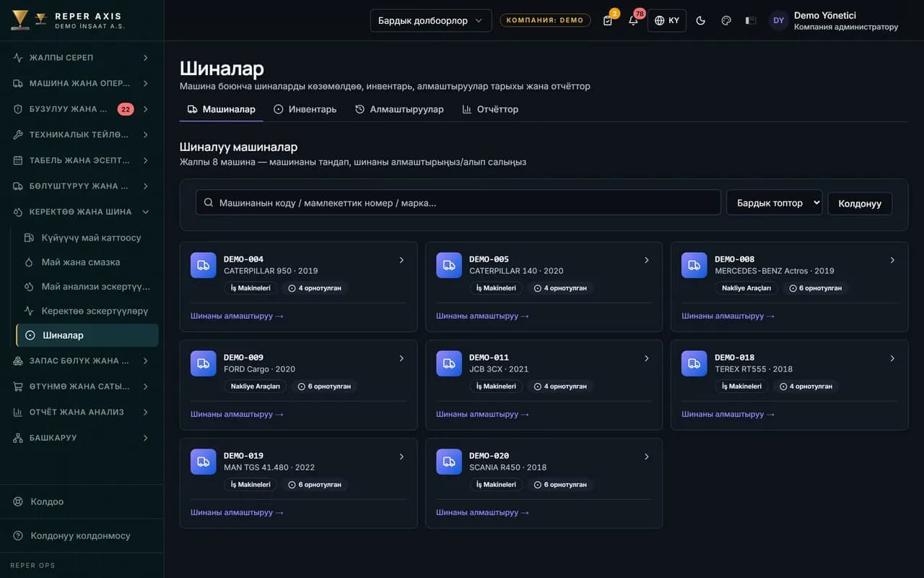Click Шинаны алмаштыруу link on DEMO-009 card

click(x=237, y=414)
